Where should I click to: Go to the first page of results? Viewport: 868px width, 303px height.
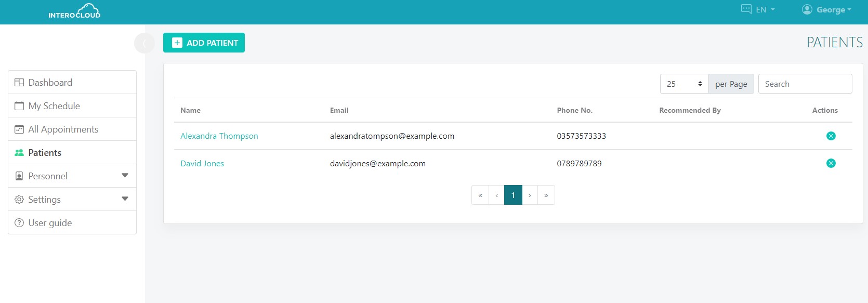tap(480, 195)
